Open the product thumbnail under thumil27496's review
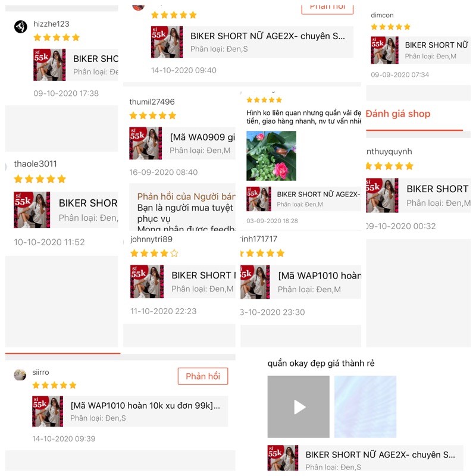 point(145,143)
